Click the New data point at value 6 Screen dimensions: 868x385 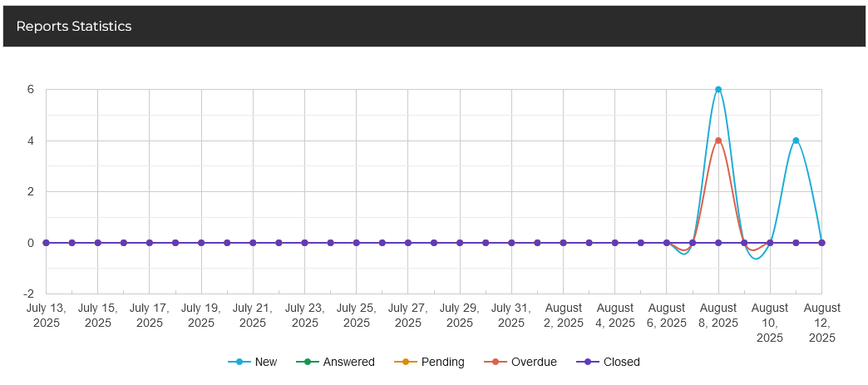click(718, 89)
